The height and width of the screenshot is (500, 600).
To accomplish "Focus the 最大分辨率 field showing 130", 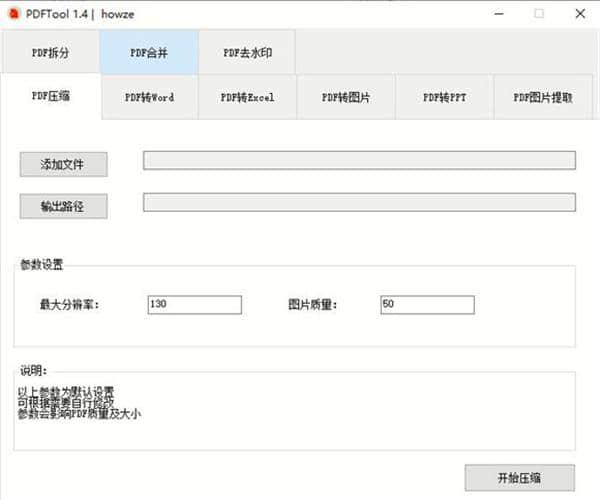I will (194, 304).
